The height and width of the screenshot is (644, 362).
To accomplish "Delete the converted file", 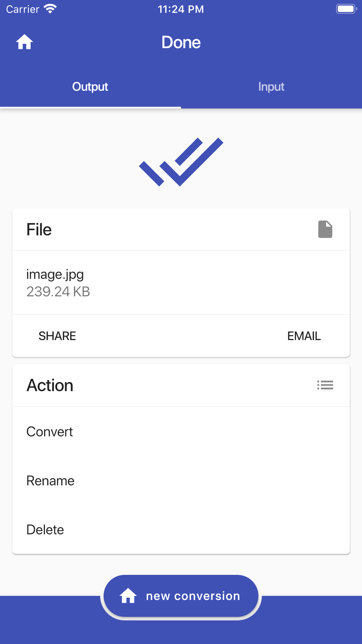I will [45, 529].
